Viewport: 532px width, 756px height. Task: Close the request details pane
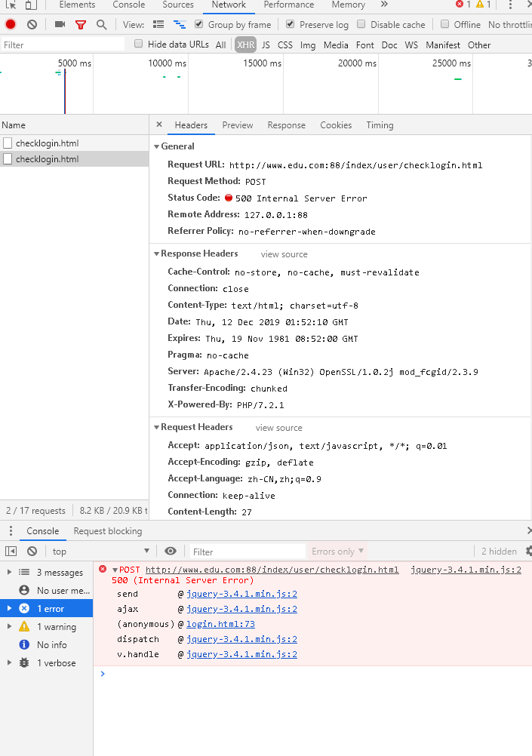tap(159, 124)
